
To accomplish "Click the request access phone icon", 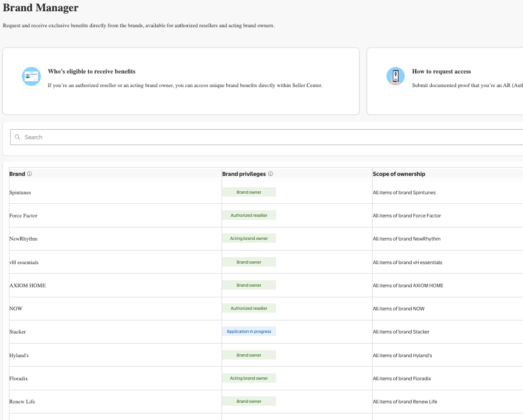I will 396,76.
